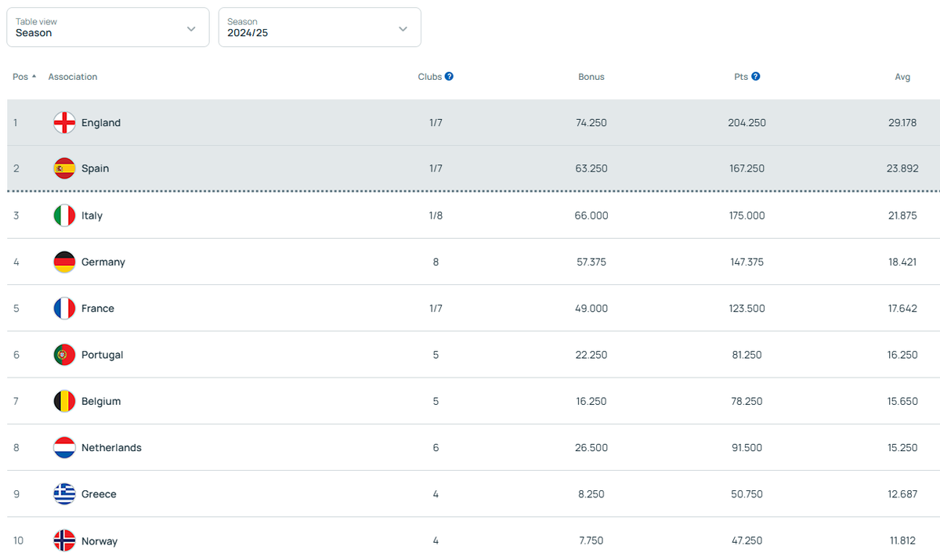Open the Table view dropdown
This screenshot has height=560, width=940.
pyautogui.click(x=108, y=27)
